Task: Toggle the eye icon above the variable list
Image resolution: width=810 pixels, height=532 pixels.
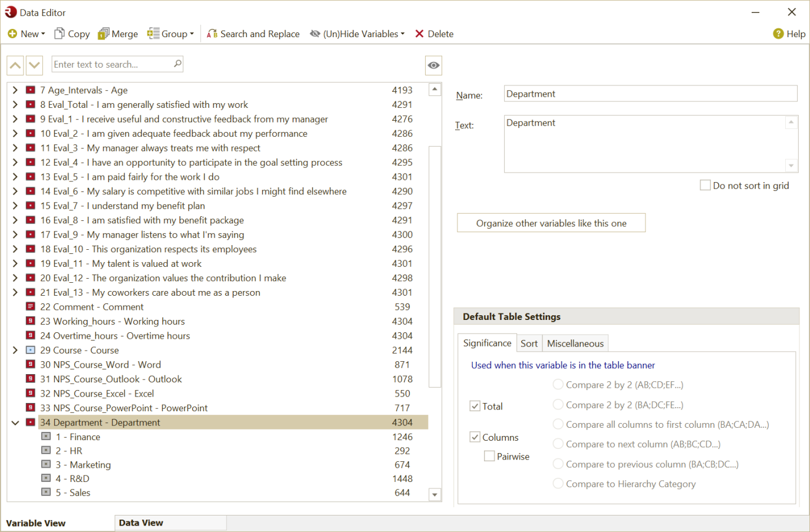Action: click(x=433, y=65)
